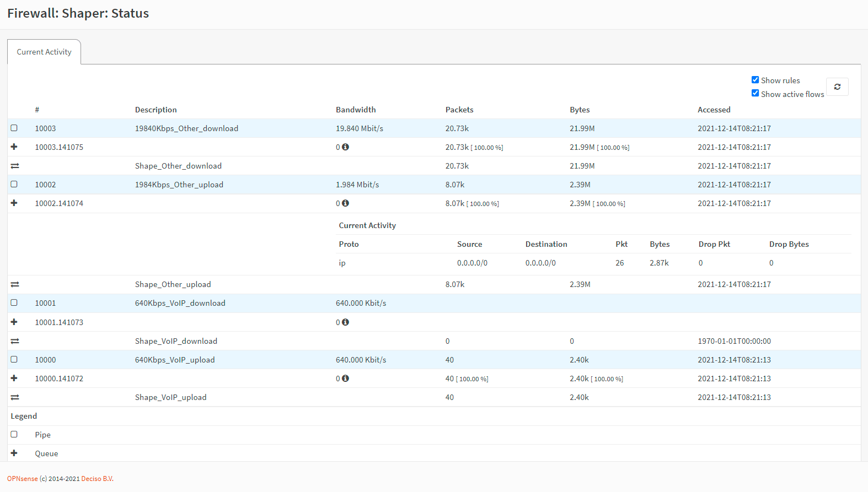868x492 pixels.
Task: Click pipe icon for 10003 row
Action: pos(14,128)
